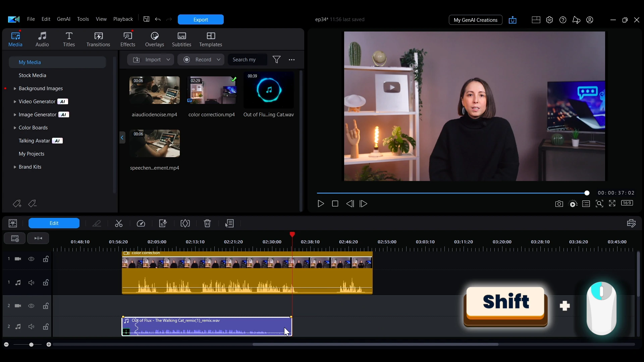The image size is (644, 362).
Task: Lock video track 2
Action: (46, 306)
